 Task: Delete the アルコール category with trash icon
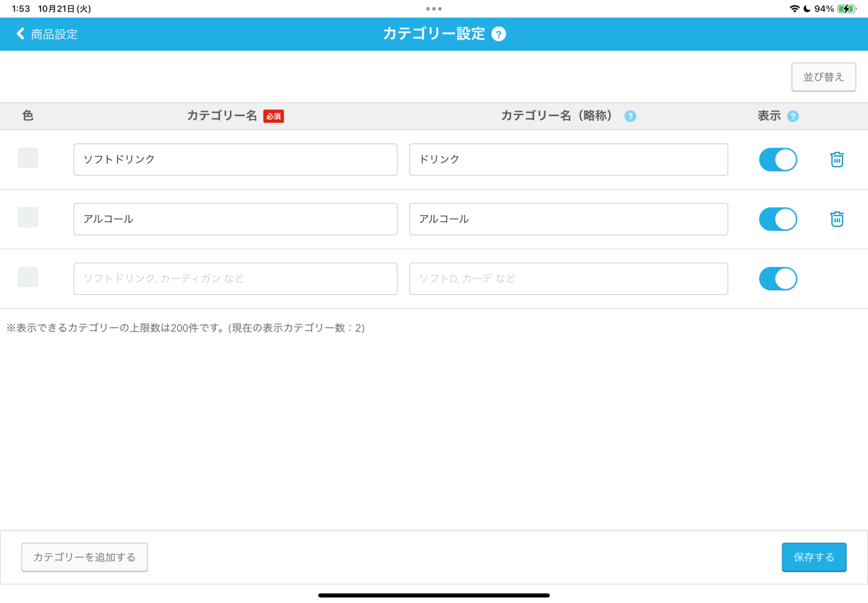[x=837, y=219]
